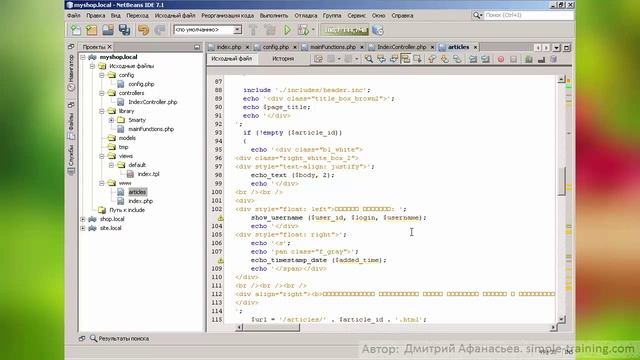Jump to Previous Bookmark icon
Viewport: 640px width, 360px height.
(x=432, y=59)
